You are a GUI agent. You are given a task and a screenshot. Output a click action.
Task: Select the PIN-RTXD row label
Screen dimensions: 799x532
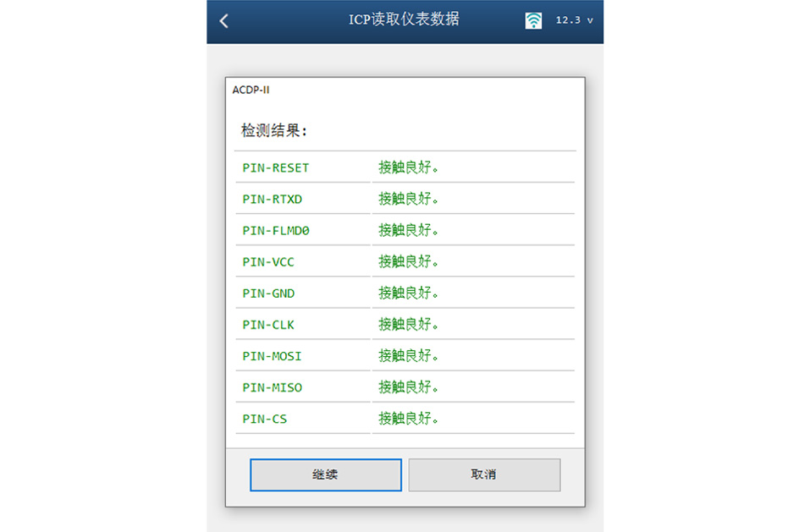pyautogui.click(x=272, y=199)
